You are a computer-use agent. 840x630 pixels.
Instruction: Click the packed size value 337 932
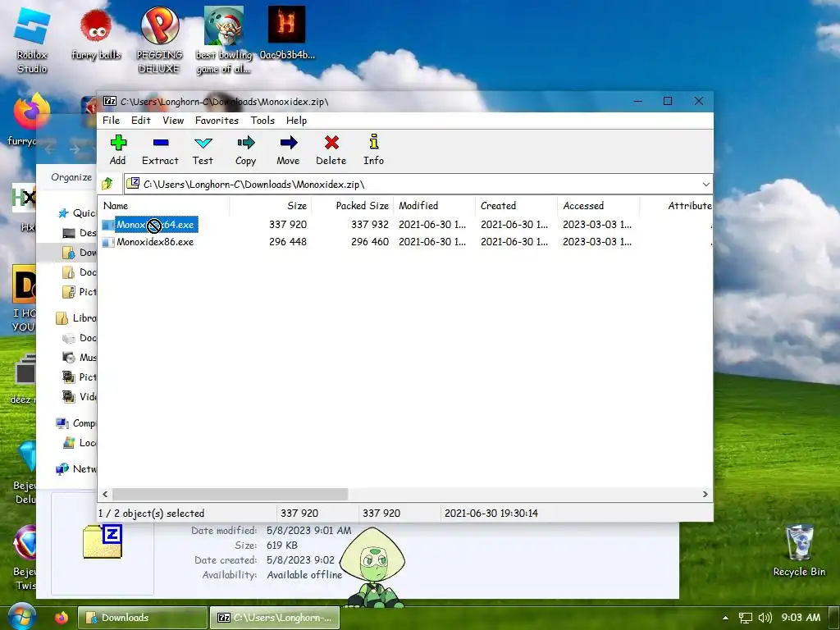pyautogui.click(x=370, y=225)
